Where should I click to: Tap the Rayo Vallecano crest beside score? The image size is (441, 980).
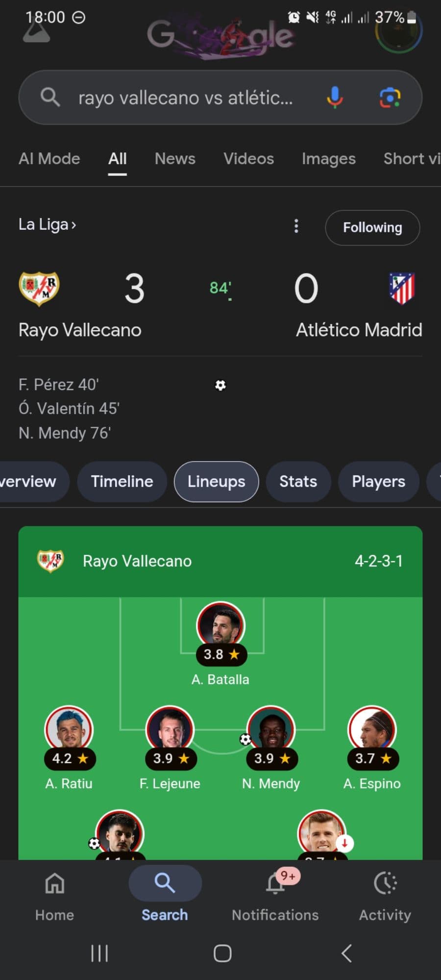(39, 288)
